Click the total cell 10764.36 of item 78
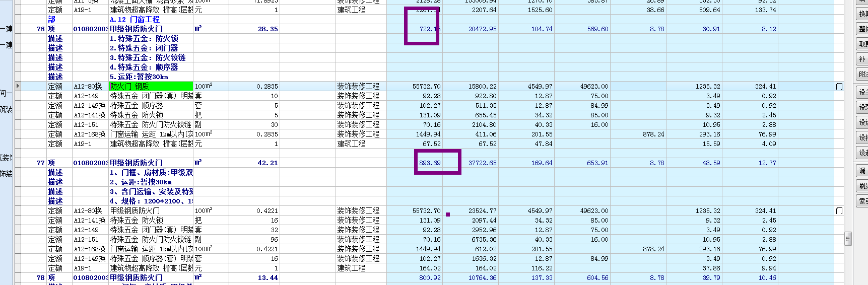The width and height of the screenshot is (868, 285). click(x=482, y=277)
